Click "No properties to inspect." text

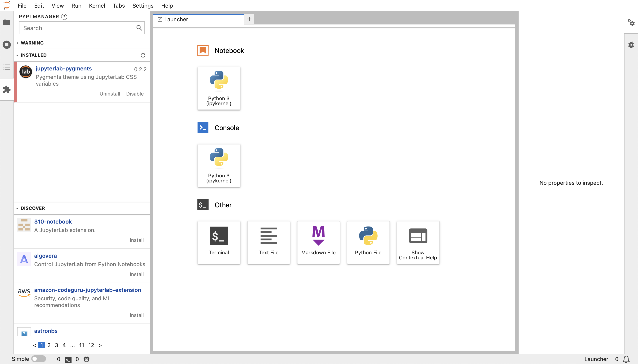(571, 183)
